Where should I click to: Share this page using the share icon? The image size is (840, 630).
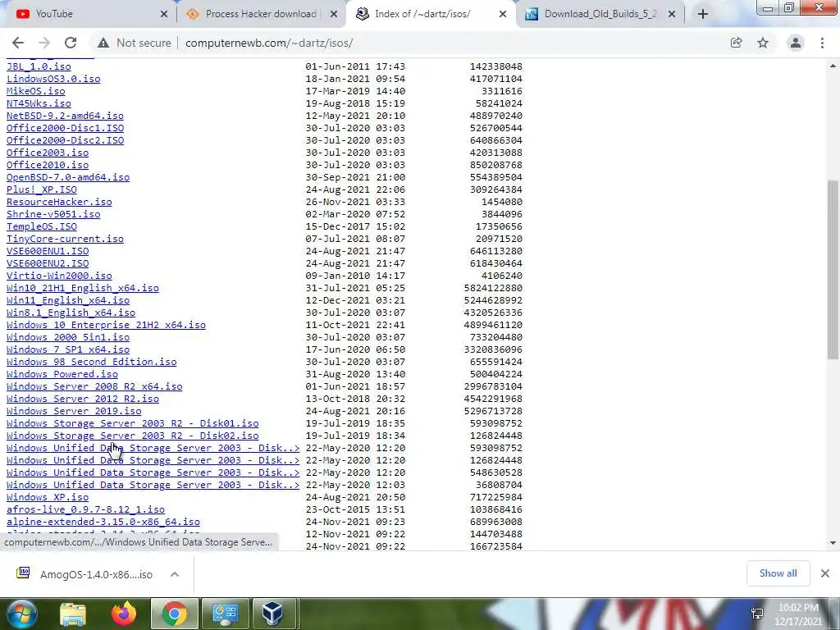736,43
